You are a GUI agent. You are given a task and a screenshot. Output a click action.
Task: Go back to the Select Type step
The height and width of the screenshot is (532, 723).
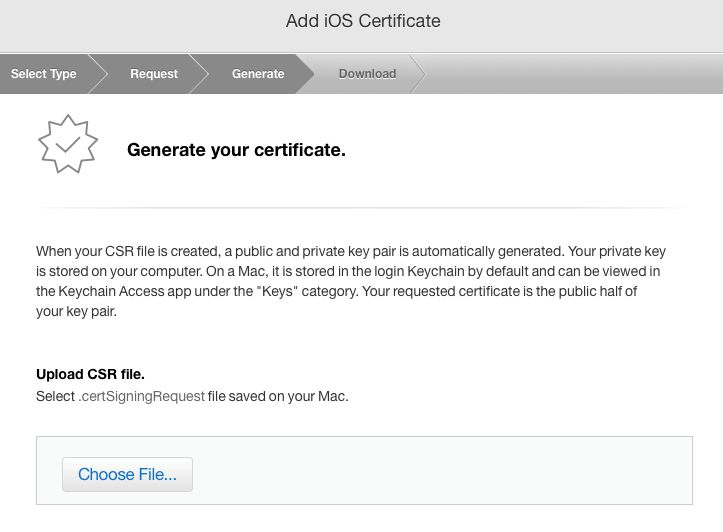point(43,74)
